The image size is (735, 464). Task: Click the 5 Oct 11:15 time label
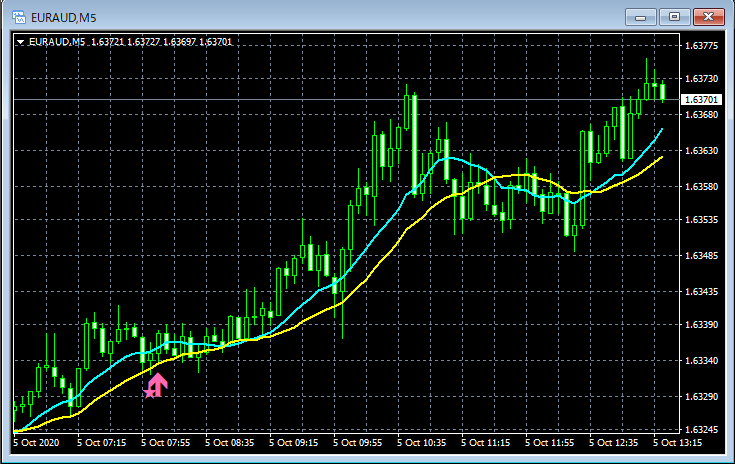click(x=485, y=442)
